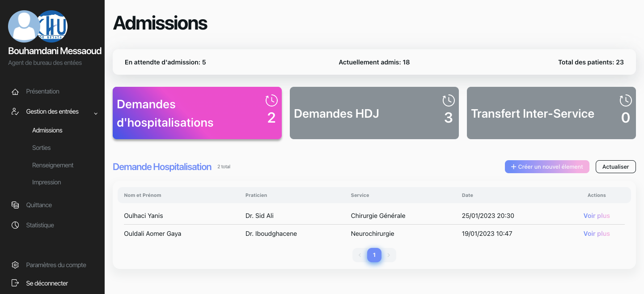Open Voir plus for Ouldali Aomer Gaya

597,234
